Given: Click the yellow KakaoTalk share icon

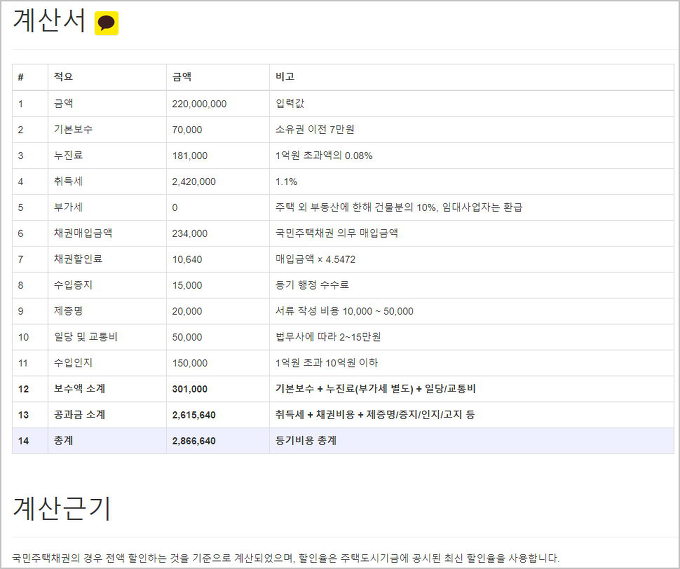Looking at the screenshot, I should pyautogui.click(x=106, y=24).
